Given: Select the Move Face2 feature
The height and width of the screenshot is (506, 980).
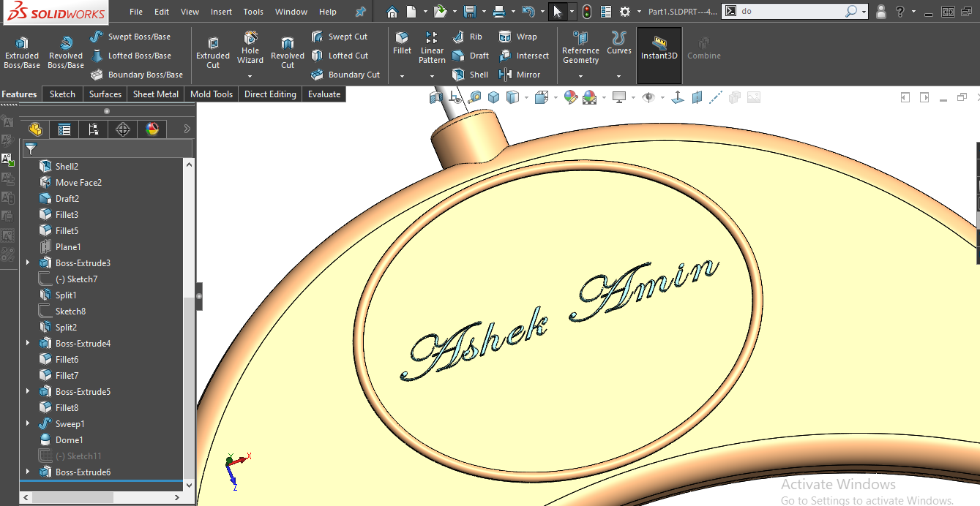Looking at the screenshot, I should click(70, 182).
